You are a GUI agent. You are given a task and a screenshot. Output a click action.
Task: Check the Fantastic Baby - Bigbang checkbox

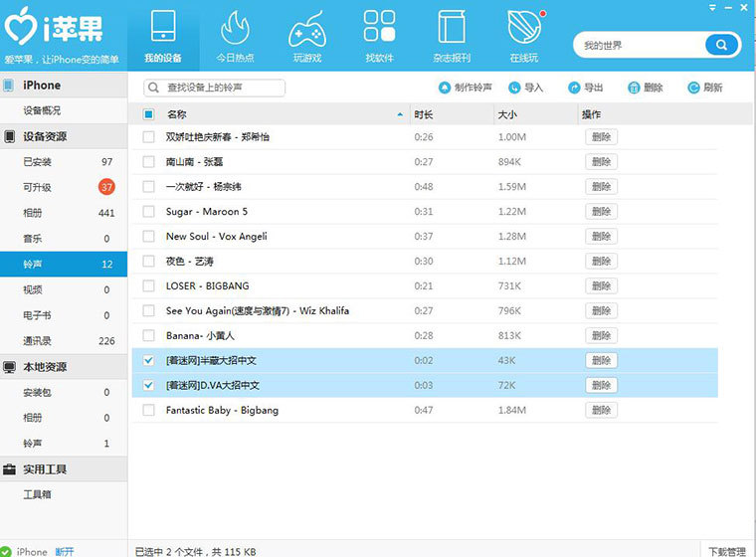pos(148,410)
